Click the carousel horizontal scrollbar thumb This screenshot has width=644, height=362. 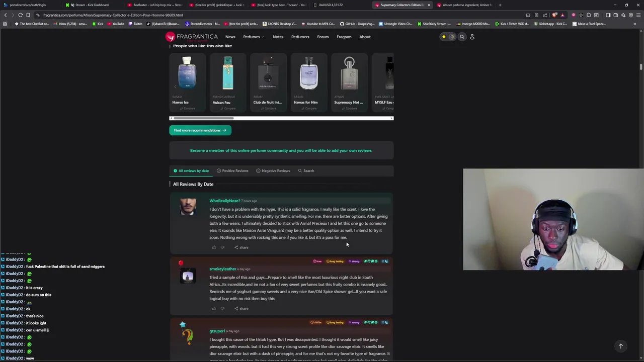pyautogui.click(x=203, y=118)
